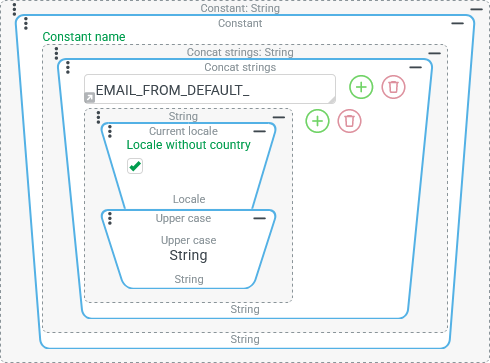Collapse the inner Concat strings block
This screenshot has width=490, height=363.
tap(416, 68)
